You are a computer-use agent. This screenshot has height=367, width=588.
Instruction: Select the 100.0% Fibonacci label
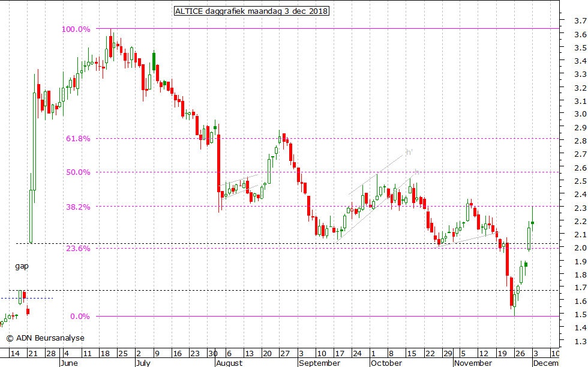point(76,29)
